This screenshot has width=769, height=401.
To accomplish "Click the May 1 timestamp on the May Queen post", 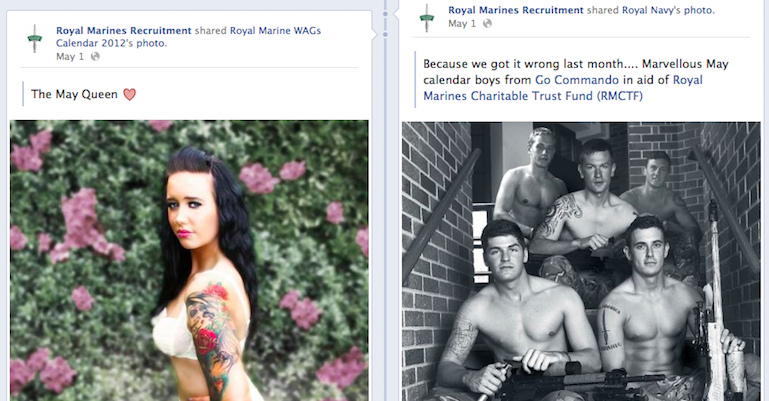I will coord(70,56).
